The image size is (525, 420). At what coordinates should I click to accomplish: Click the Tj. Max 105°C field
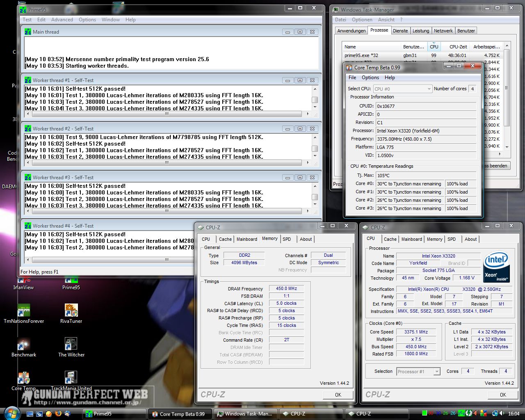pyautogui.click(x=426, y=175)
